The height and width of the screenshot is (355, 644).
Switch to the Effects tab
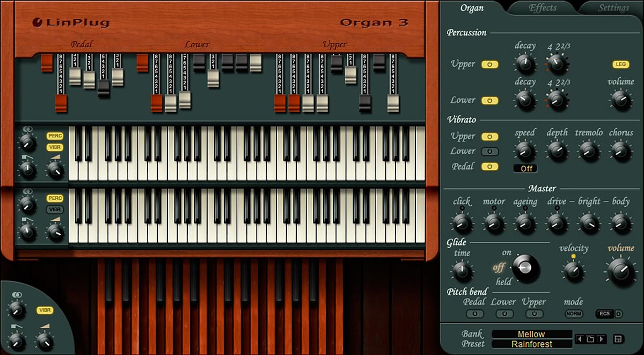coord(543,8)
